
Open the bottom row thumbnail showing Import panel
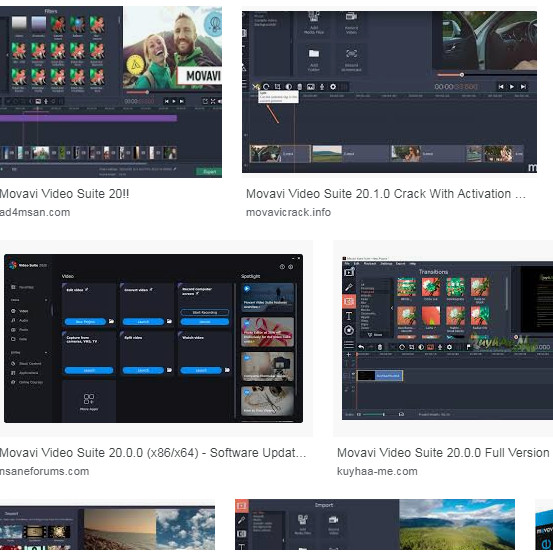tap(375, 525)
